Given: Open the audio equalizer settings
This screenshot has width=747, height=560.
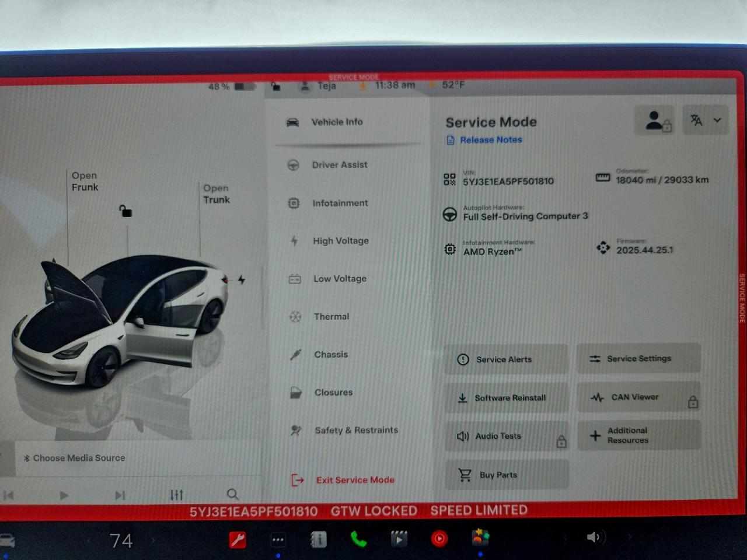Looking at the screenshot, I should [x=176, y=495].
